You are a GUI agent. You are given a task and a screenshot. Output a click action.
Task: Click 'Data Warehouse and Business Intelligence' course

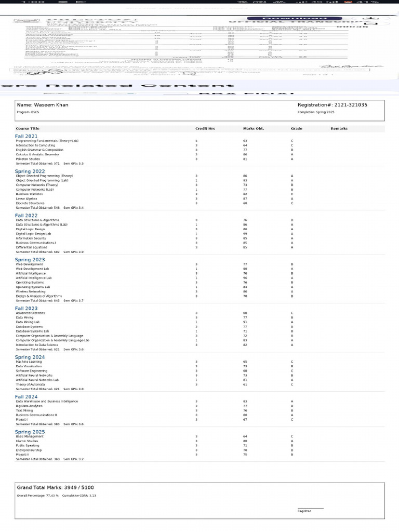tap(47, 402)
